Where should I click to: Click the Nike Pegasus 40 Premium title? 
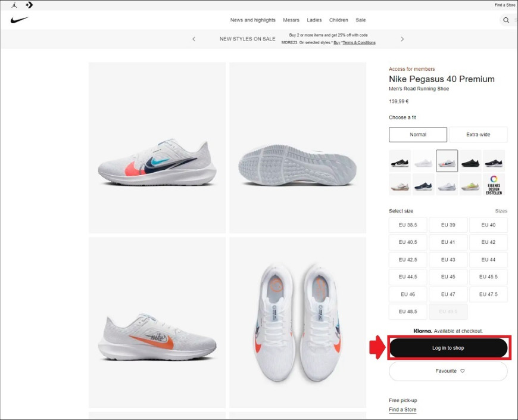coord(441,79)
